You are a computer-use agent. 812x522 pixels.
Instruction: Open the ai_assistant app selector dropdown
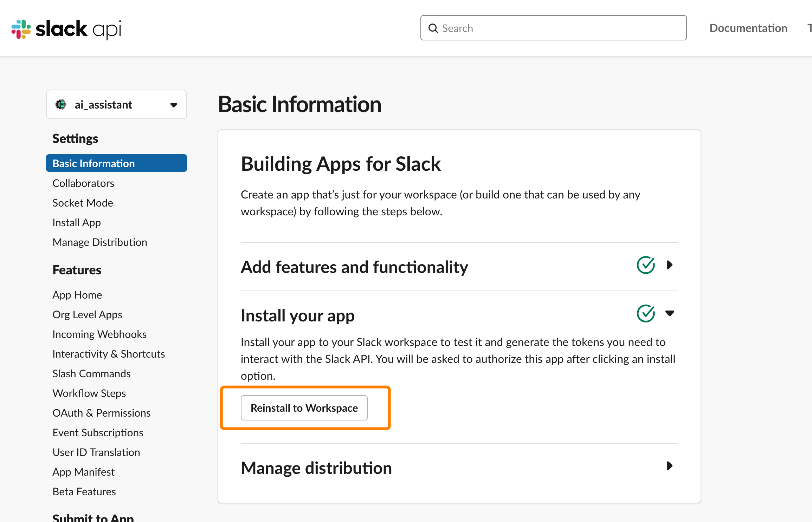(x=173, y=105)
